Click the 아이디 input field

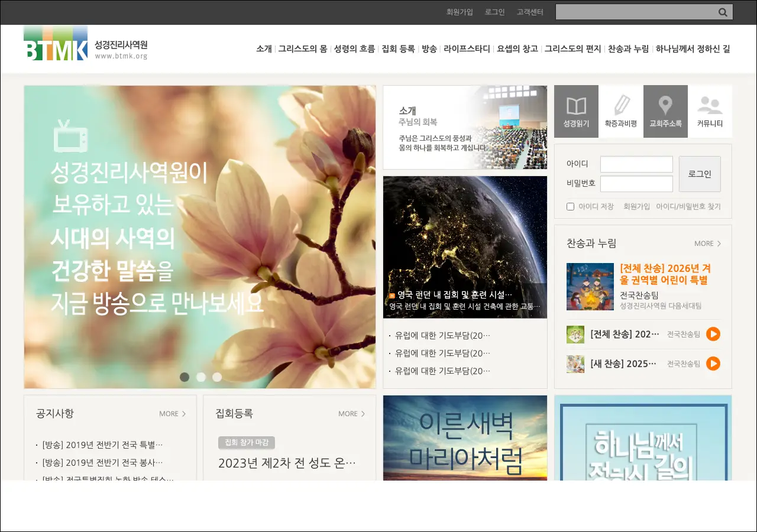tap(636, 164)
